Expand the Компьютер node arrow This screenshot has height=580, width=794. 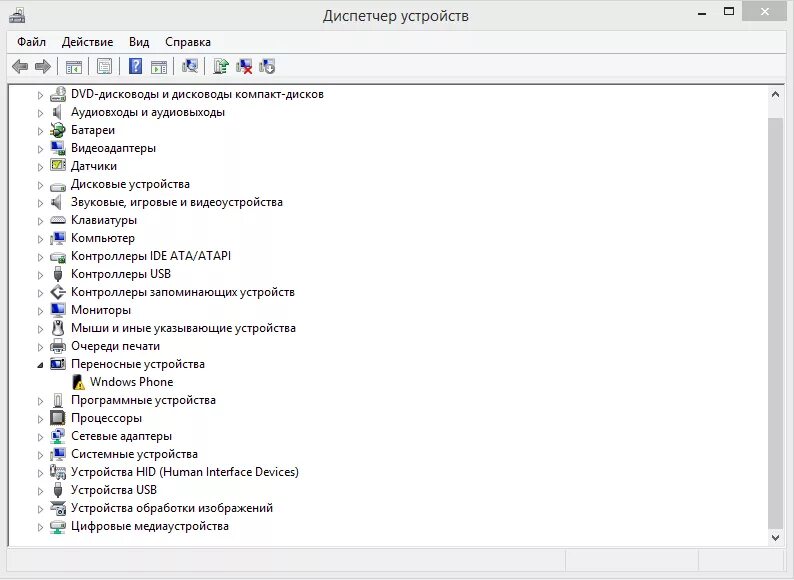point(41,239)
